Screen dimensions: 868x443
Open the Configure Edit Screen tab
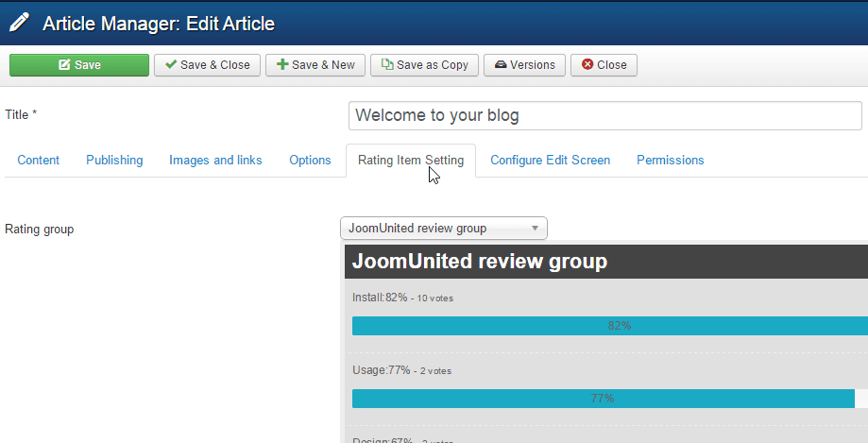point(550,161)
